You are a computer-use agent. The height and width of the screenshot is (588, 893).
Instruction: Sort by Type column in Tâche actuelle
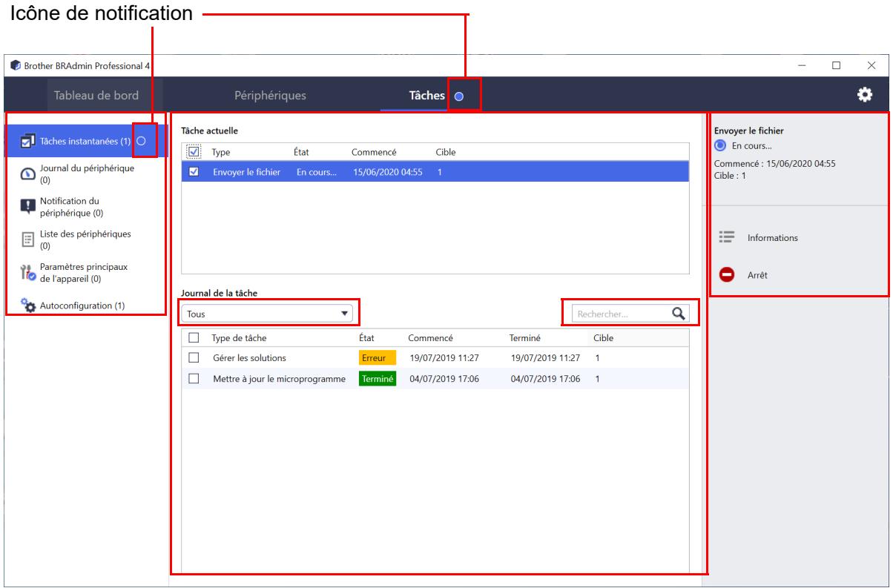coord(221,153)
